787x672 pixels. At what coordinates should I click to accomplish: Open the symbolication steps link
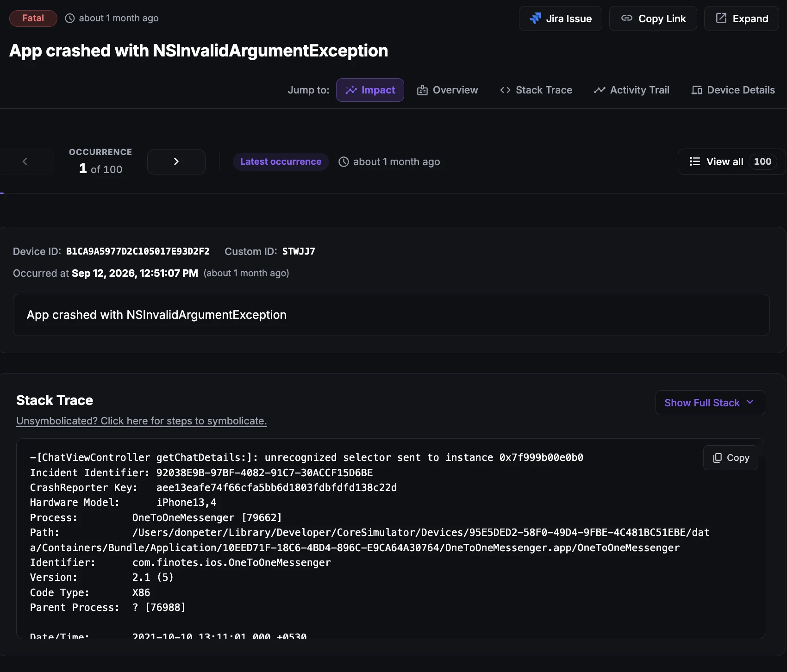(x=142, y=421)
